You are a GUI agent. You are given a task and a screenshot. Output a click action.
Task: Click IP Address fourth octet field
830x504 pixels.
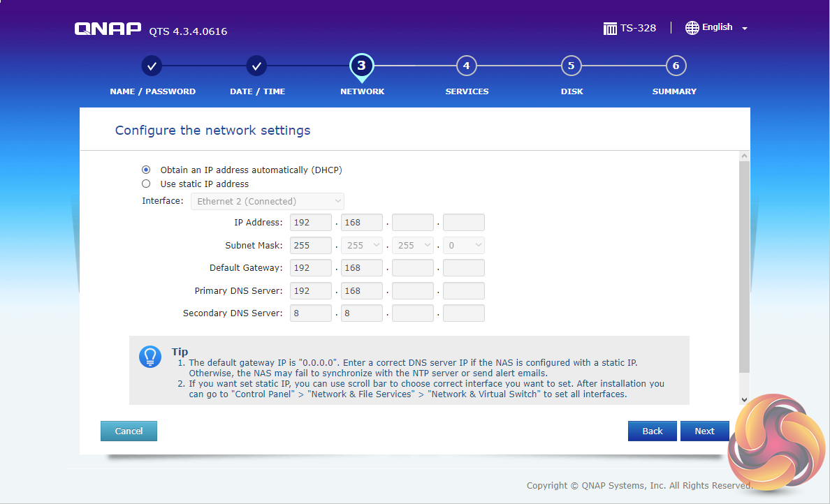464,223
